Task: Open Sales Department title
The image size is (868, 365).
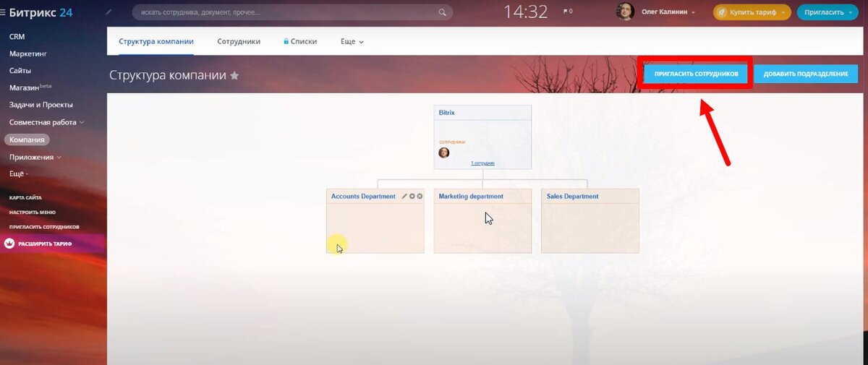Action: click(573, 196)
